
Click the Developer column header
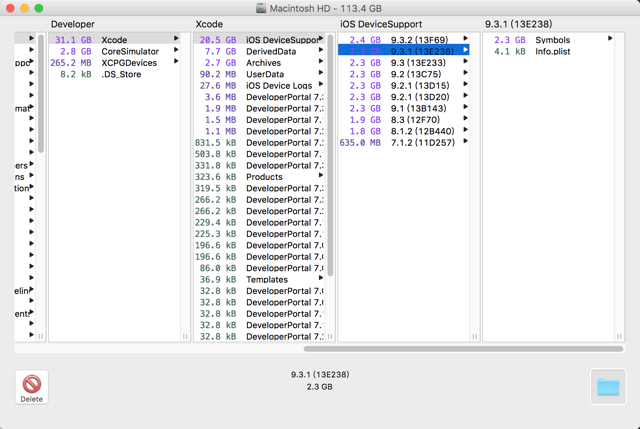[73, 24]
